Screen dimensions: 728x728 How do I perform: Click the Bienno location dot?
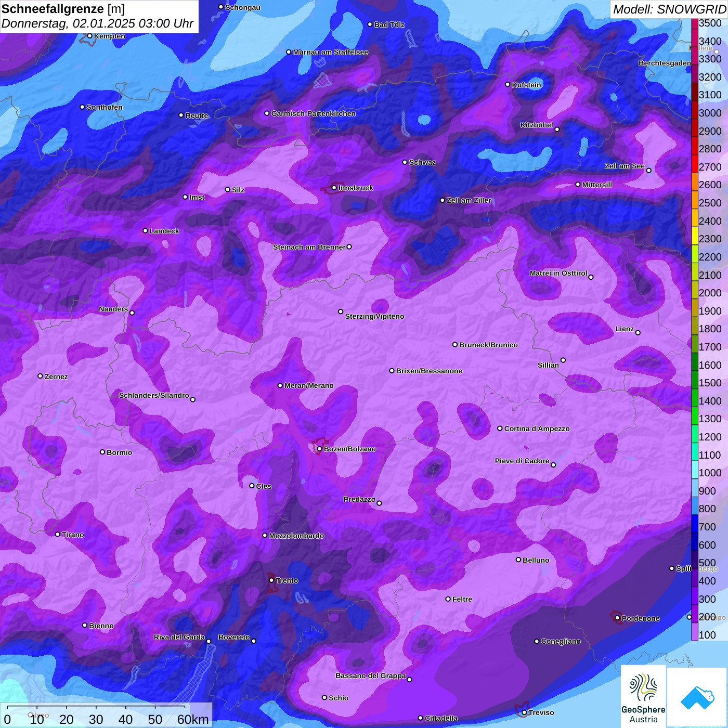tap(85, 625)
